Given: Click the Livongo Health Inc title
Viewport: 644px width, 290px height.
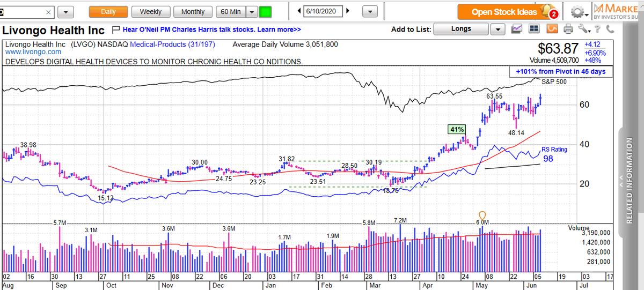Looking at the screenshot, I should 53,30.
